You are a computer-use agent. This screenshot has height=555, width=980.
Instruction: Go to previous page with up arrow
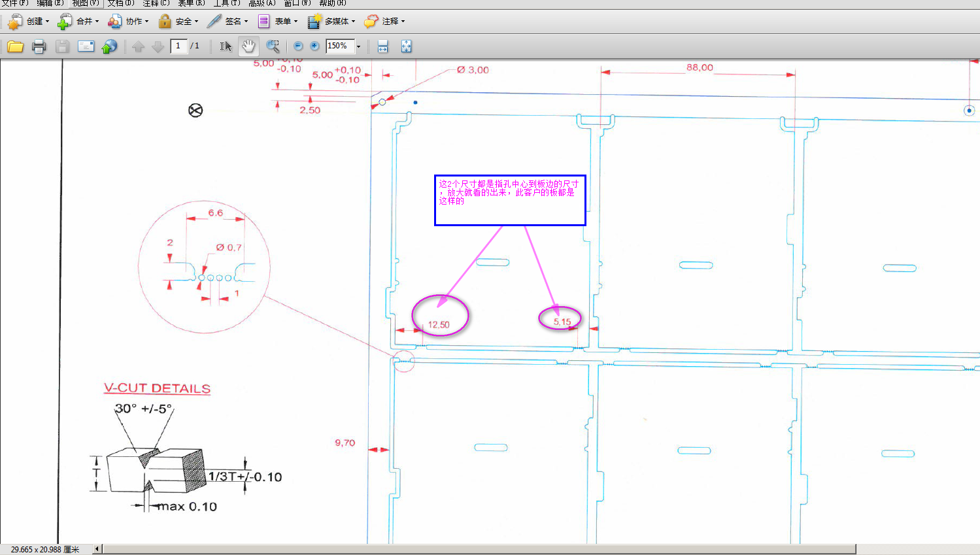coord(138,46)
